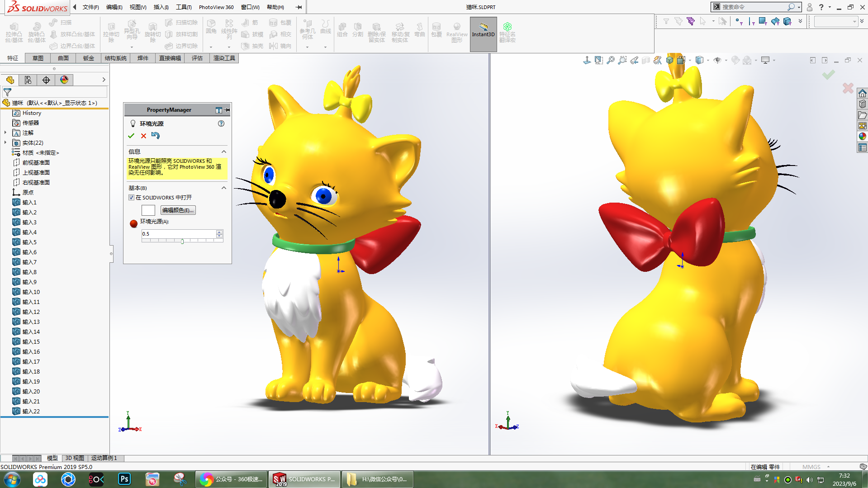Screen dimensions: 868x488
Task: Expand the 注解 tree node
Action: point(5,133)
